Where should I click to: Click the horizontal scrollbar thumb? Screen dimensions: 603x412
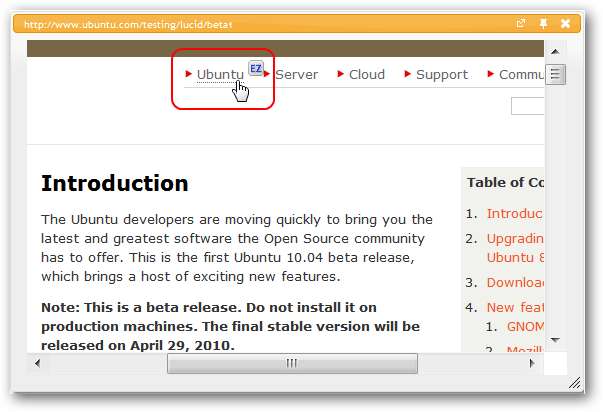tap(292, 363)
